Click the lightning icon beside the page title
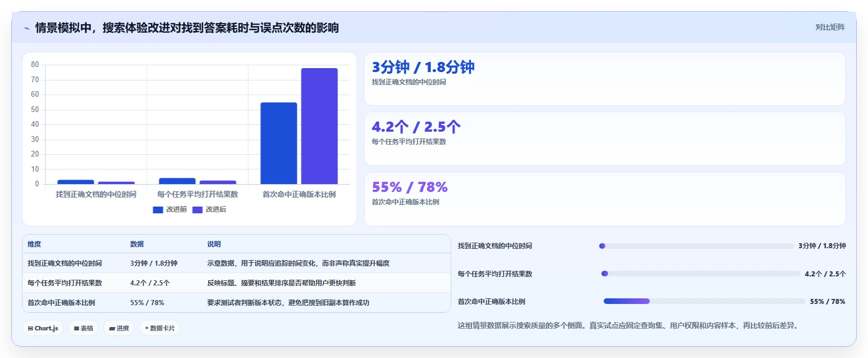The image size is (868, 358). coord(26,28)
